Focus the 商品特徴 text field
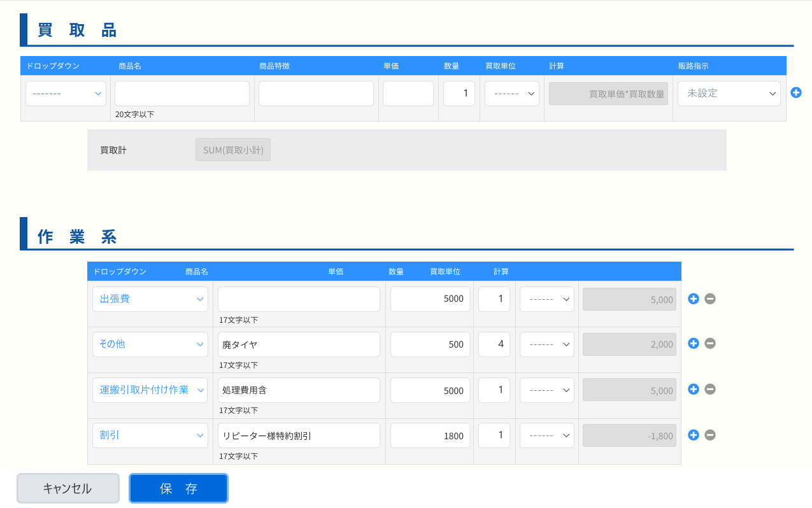The image size is (812, 508). tap(316, 94)
